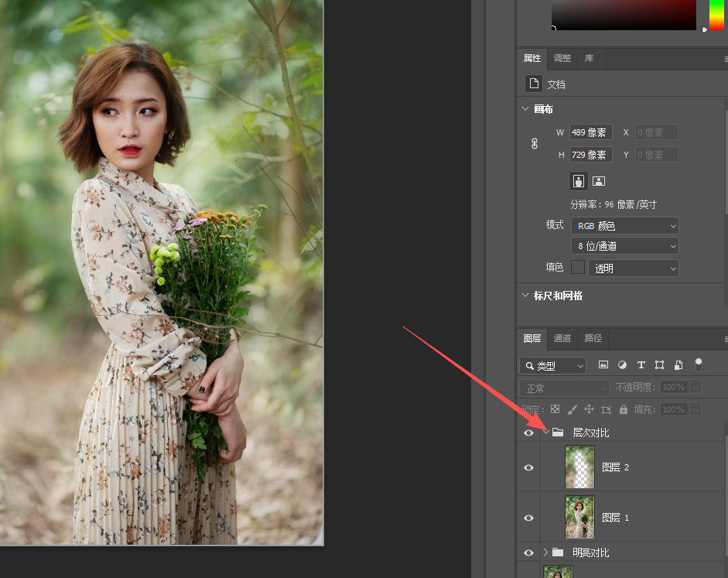Switch to the 调整 tab

pyautogui.click(x=562, y=58)
